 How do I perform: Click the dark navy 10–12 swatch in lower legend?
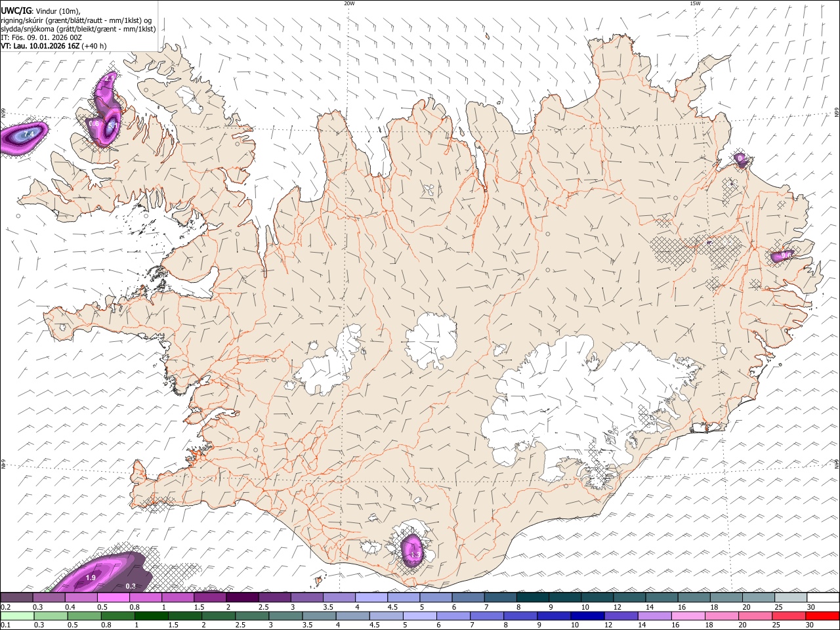[588, 616]
